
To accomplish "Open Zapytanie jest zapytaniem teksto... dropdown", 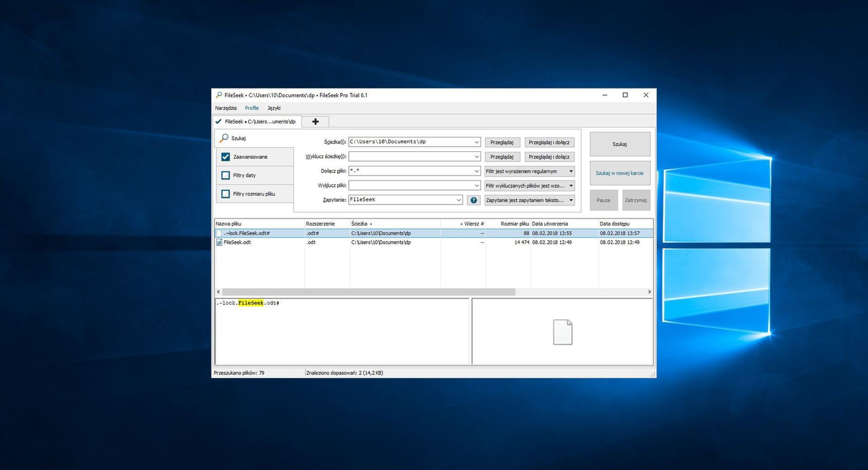I will click(x=529, y=200).
